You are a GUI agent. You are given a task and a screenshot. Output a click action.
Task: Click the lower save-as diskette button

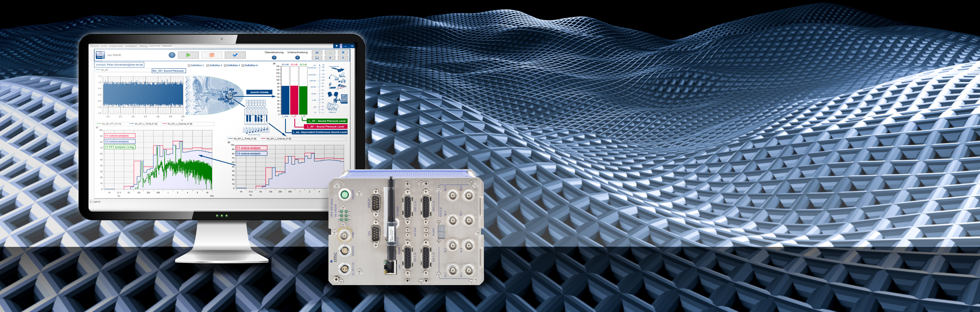pos(317,58)
